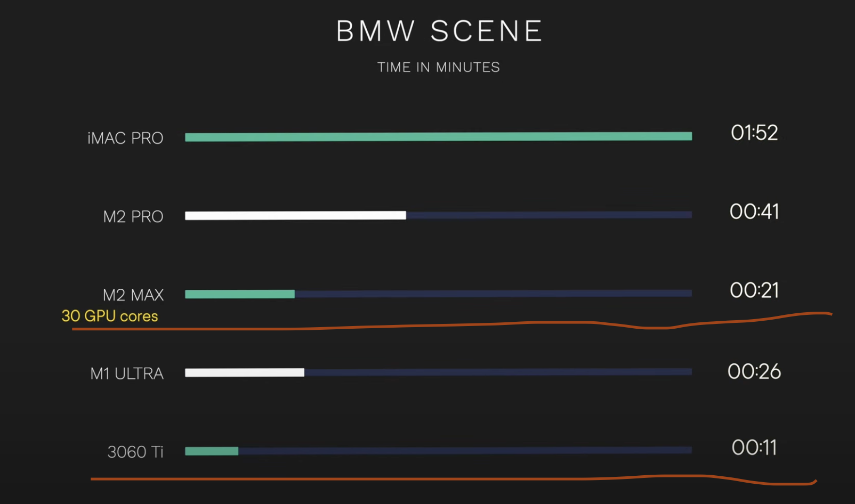
Task: Click the 3060 Ti label
Action: click(135, 452)
